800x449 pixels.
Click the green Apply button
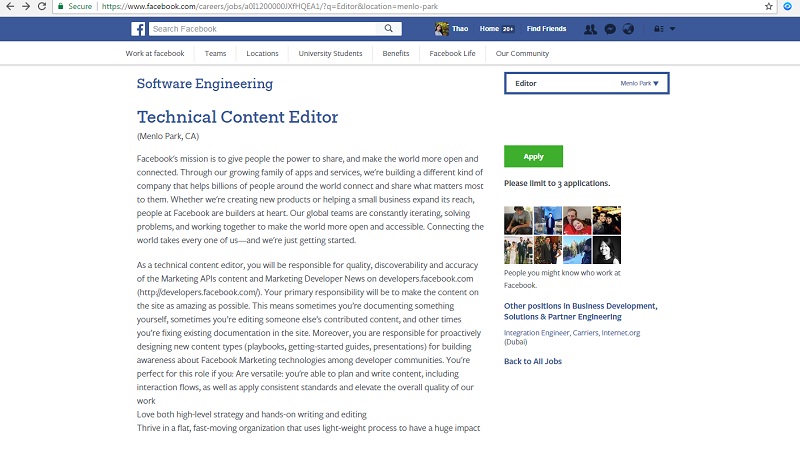533,156
